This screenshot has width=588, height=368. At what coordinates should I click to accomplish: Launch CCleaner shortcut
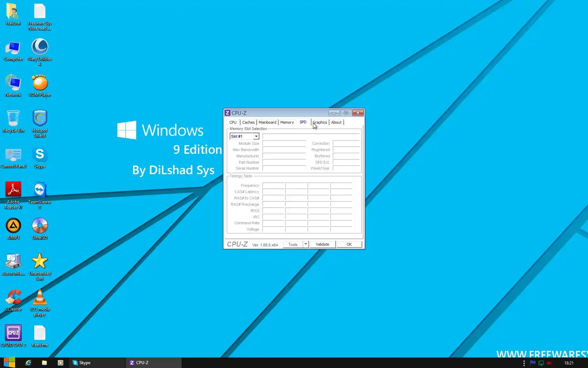click(x=13, y=300)
